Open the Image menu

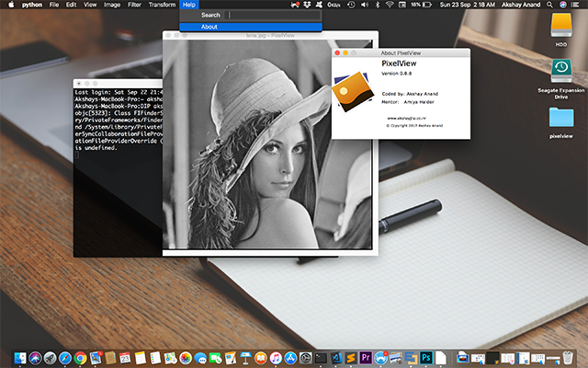click(112, 5)
